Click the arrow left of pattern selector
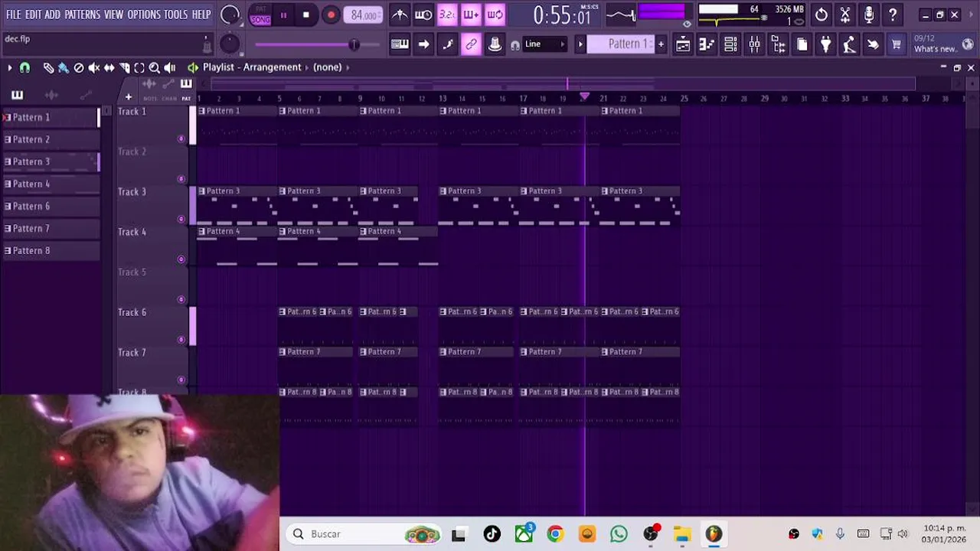 click(580, 44)
